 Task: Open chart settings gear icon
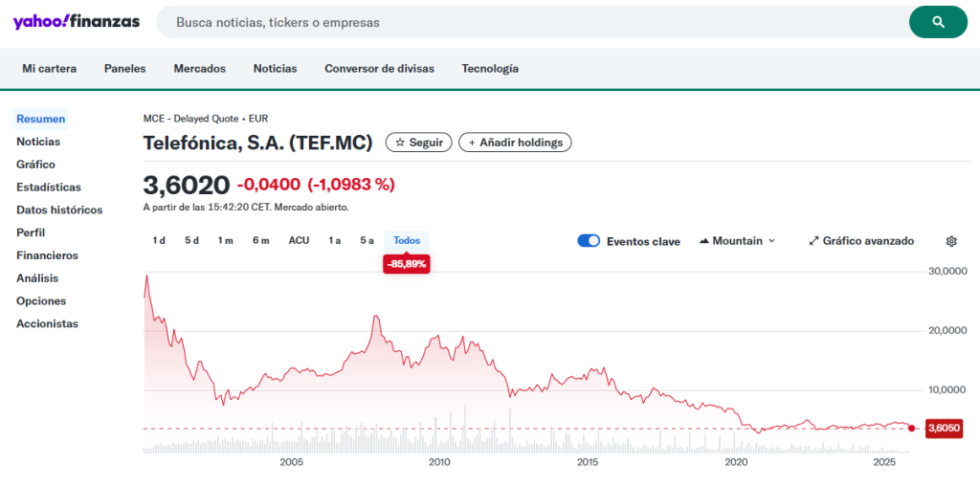[951, 241]
